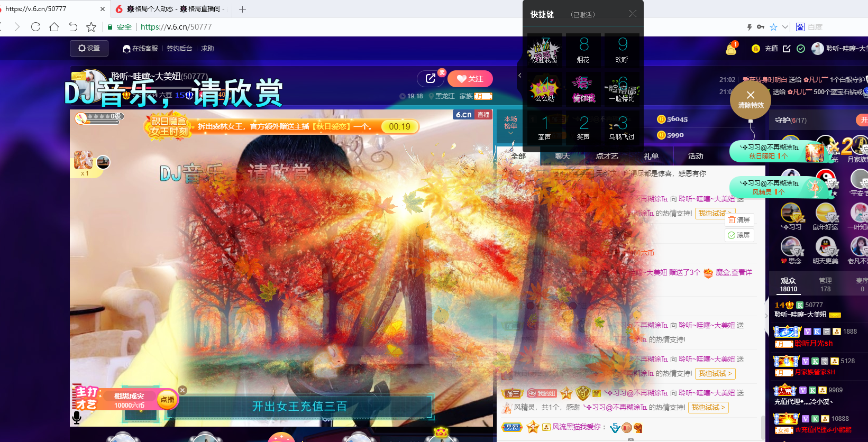Click username 风流黑猫我爱你 in chat
Screen dimensions: 868x442
[577, 427]
